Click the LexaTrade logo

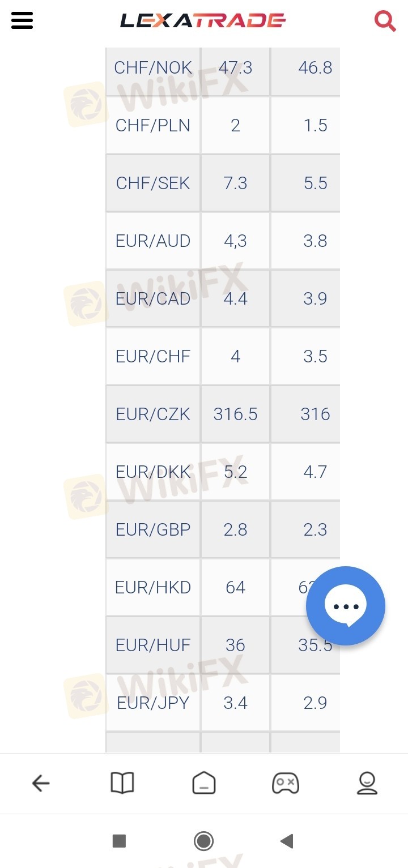203,22
